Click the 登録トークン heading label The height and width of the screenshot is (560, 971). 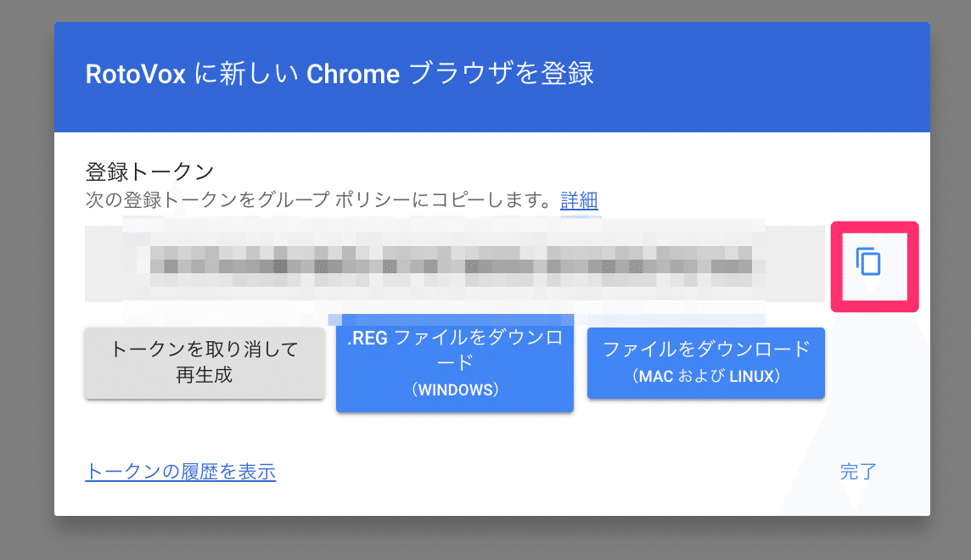149,171
